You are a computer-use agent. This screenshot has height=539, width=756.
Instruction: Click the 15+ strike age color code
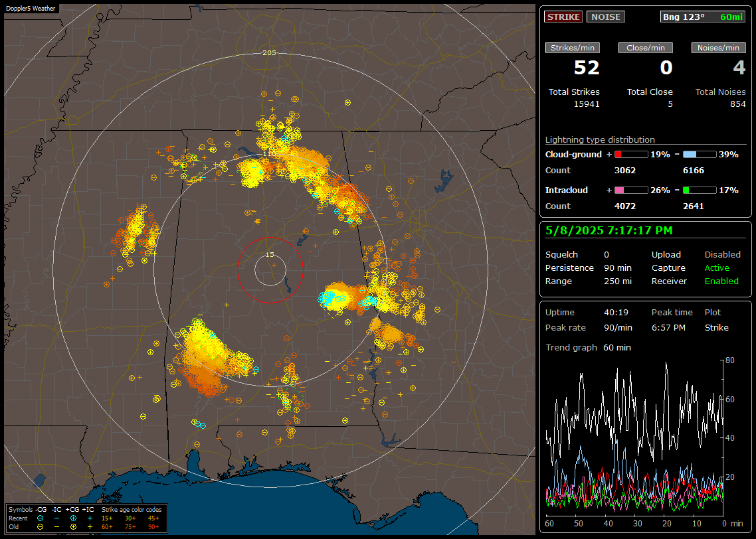[x=107, y=518]
